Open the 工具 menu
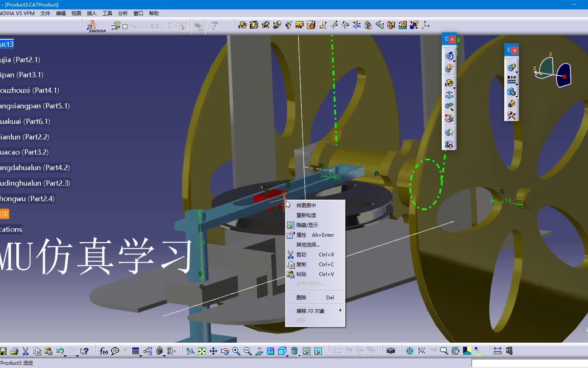Image resolution: width=588 pixels, height=368 pixels. tap(107, 13)
